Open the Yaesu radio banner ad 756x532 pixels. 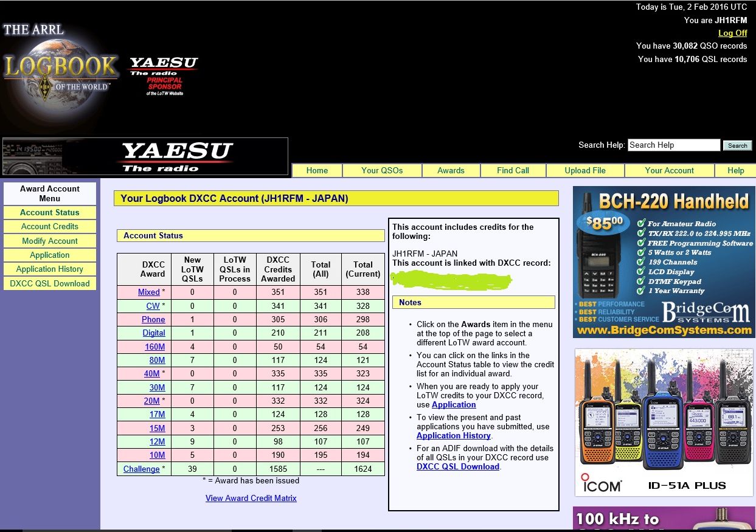coord(145,157)
